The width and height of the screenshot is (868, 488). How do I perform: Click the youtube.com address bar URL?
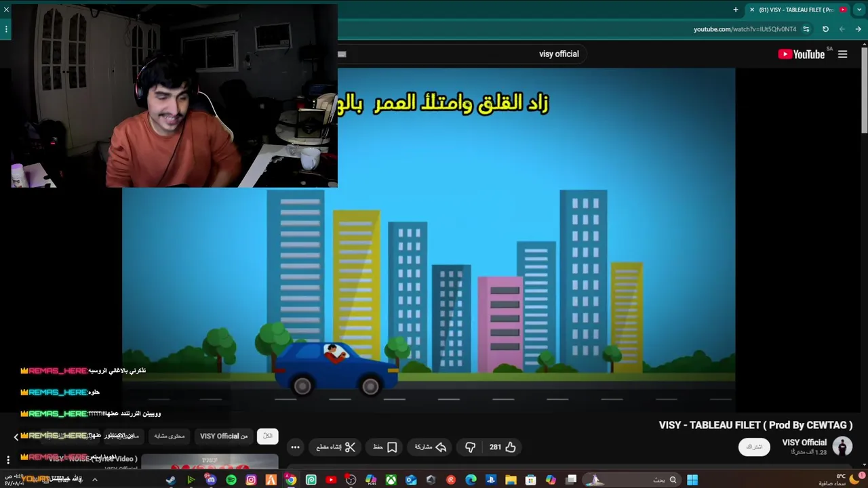[x=745, y=29]
